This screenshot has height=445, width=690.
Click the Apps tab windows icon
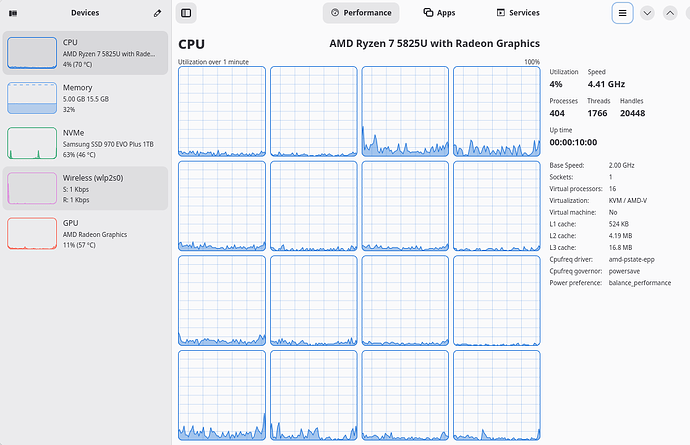(x=428, y=12)
